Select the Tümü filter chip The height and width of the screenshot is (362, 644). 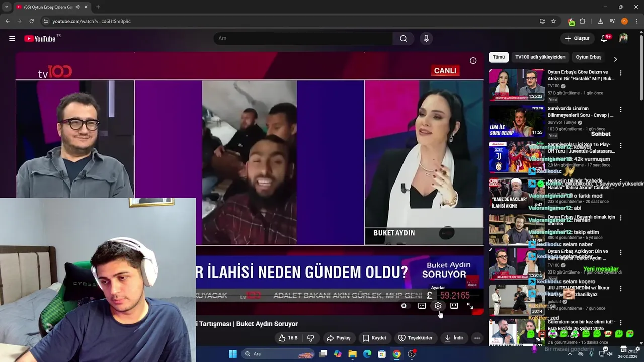pos(499,57)
